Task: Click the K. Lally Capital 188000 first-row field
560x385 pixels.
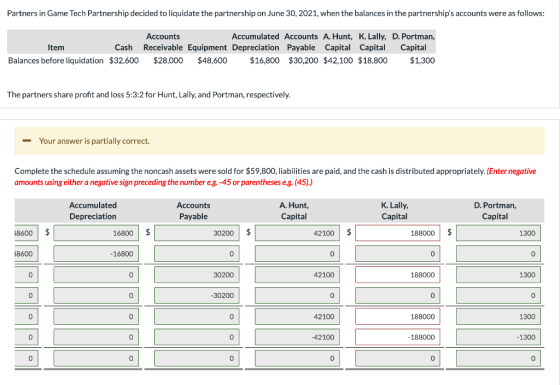Action: (398, 233)
